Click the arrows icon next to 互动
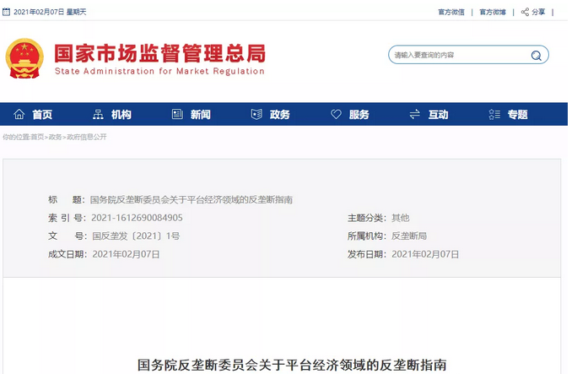This screenshot has width=588, height=374. pyautogui.click(x=414, y=114)
